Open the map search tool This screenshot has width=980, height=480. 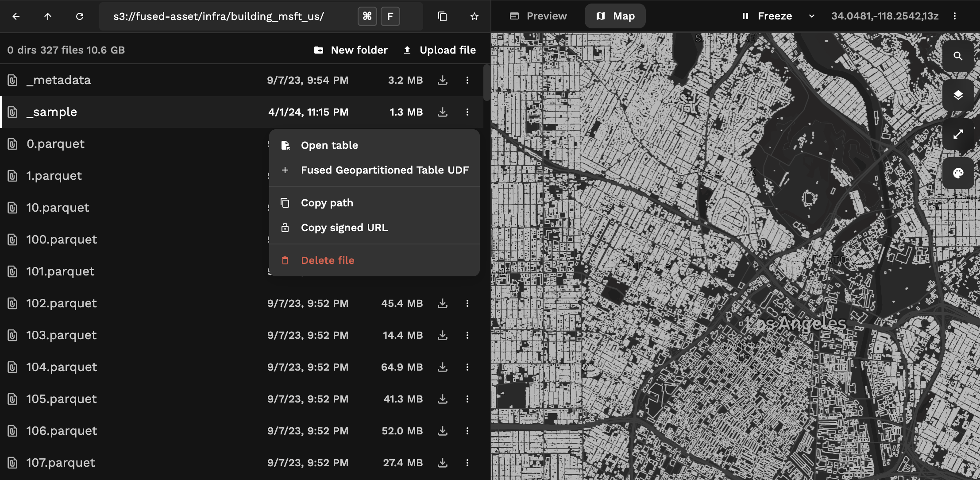pos(958,56)
